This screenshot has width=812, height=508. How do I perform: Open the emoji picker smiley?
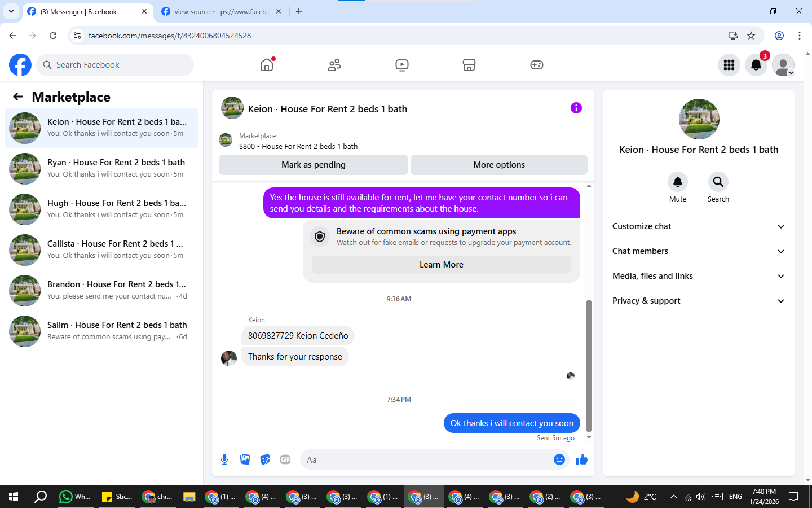(559, 459)
